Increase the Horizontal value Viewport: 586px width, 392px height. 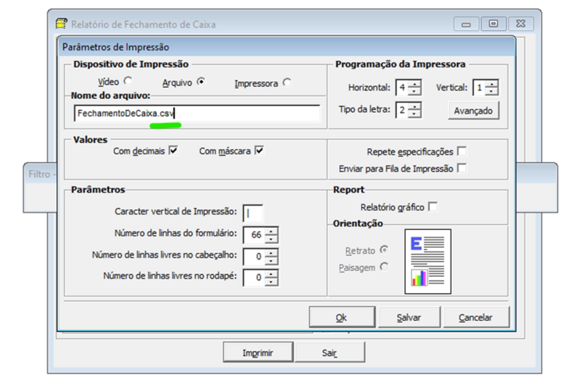(x=414, y=84)
